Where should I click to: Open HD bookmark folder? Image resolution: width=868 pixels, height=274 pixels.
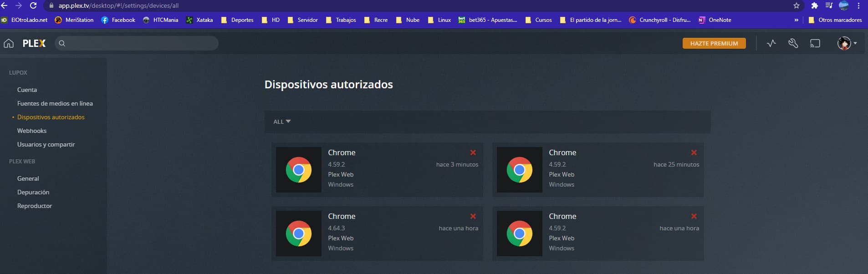(x=271, y=20)
